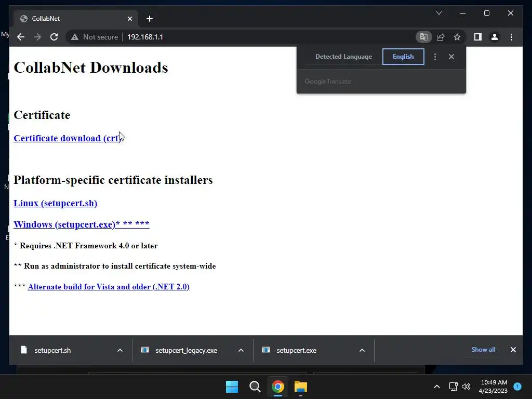The image size is (532, 399).
Task: Show all downloads
Action: pyautogui.click(x=483, y=350)
